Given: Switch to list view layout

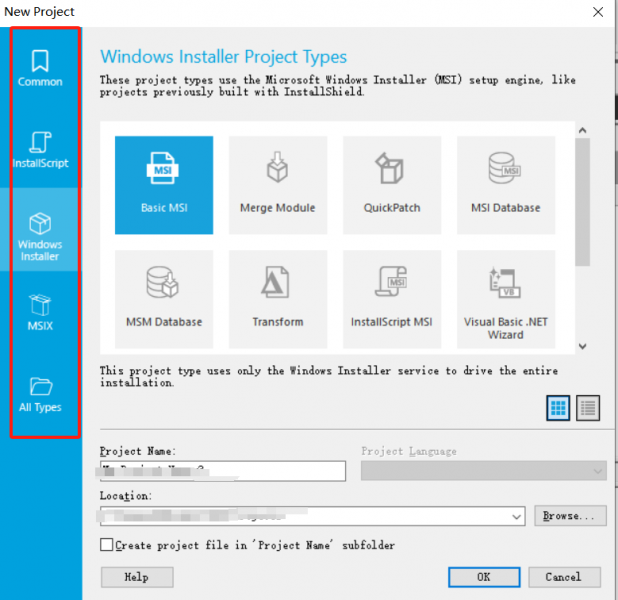Looking at the screenshot, I should pyautogui.click(x=588, y=407).
